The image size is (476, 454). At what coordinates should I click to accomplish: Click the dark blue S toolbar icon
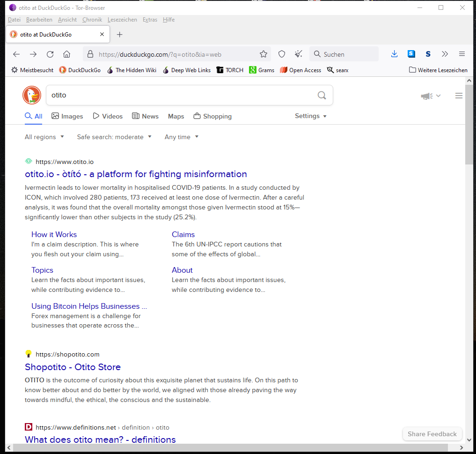pyautogui.click(x=428, y=54)
